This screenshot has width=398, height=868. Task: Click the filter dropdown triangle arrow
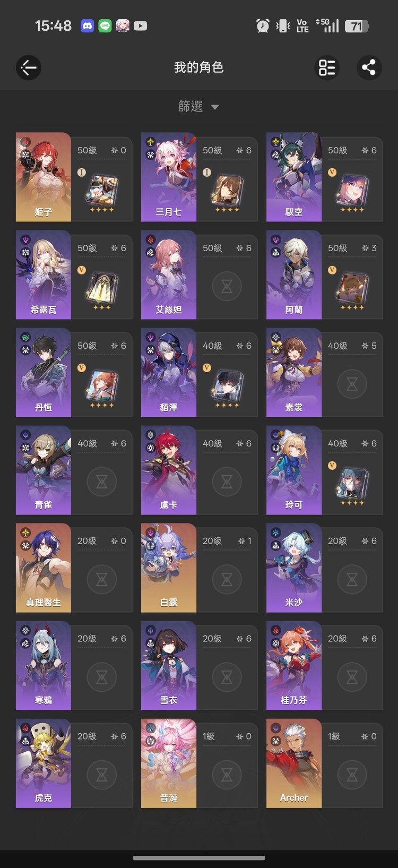pos(215,107)
